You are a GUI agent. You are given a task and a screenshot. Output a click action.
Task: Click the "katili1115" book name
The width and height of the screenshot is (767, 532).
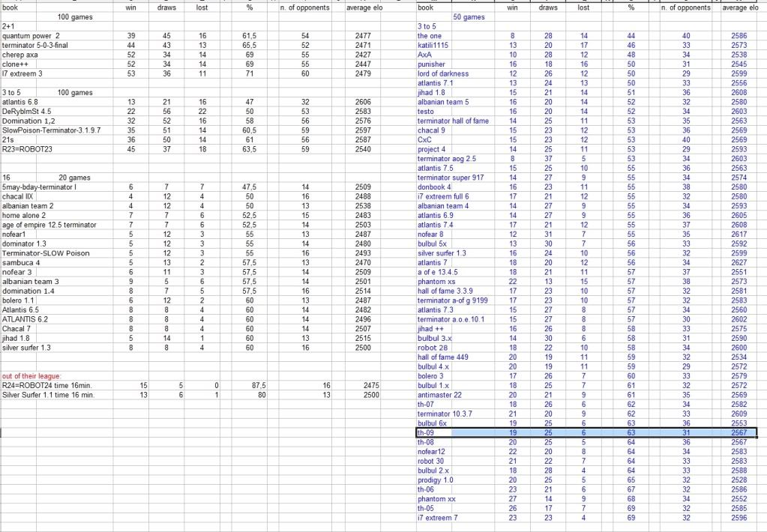(433, 45)
